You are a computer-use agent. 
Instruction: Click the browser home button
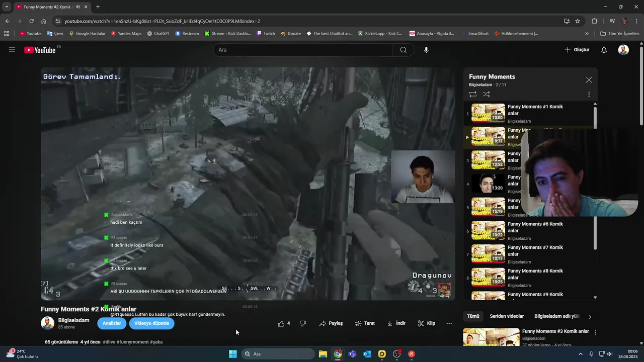click(44, 21)
